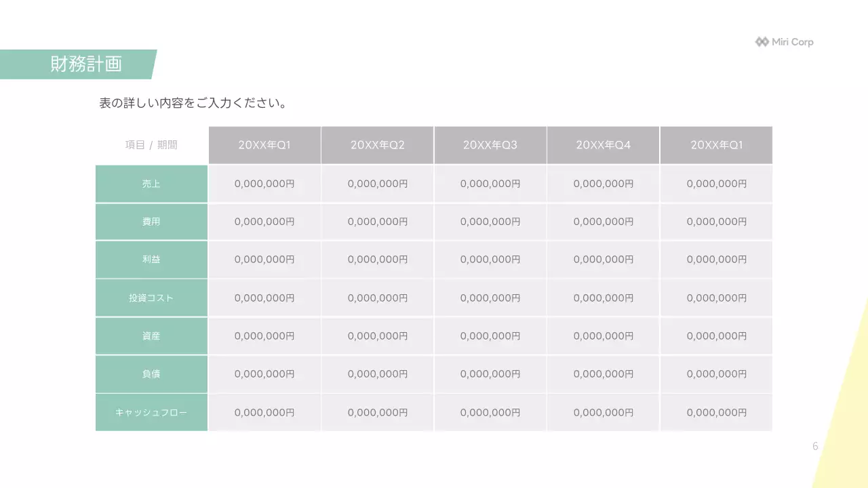Click the キャッシュフロー amount under 20XX年Q4
868x488 pixels.
604,412
